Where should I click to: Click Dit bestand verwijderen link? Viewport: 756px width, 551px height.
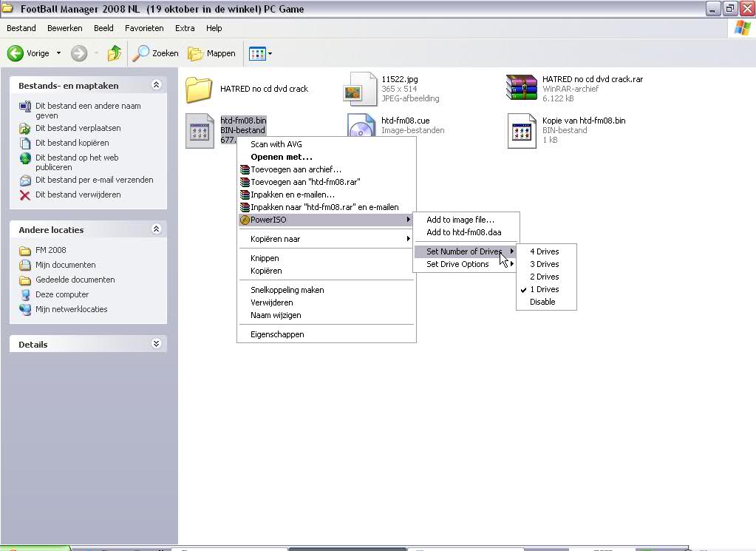[x=78, y=195]
